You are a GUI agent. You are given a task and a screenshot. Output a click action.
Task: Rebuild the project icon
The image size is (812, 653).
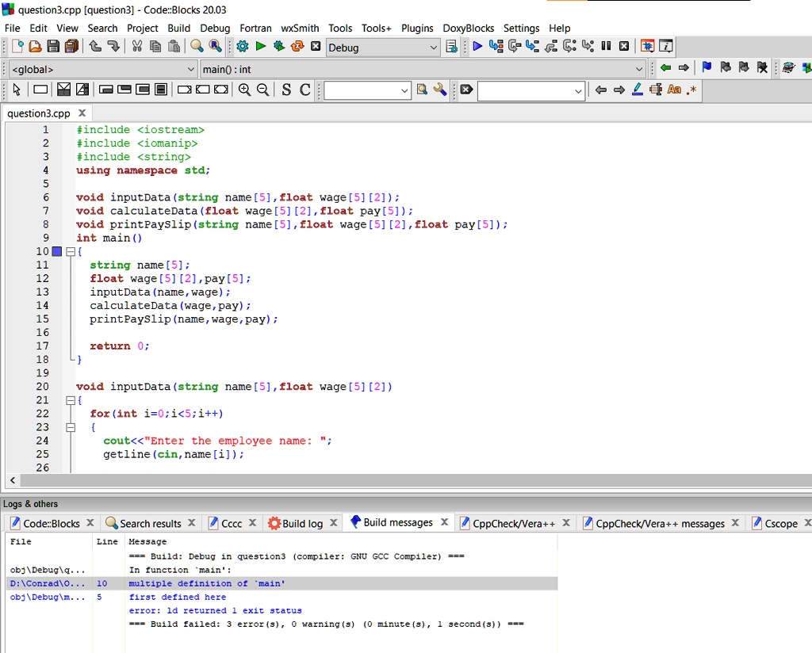(x=297, y=47)
